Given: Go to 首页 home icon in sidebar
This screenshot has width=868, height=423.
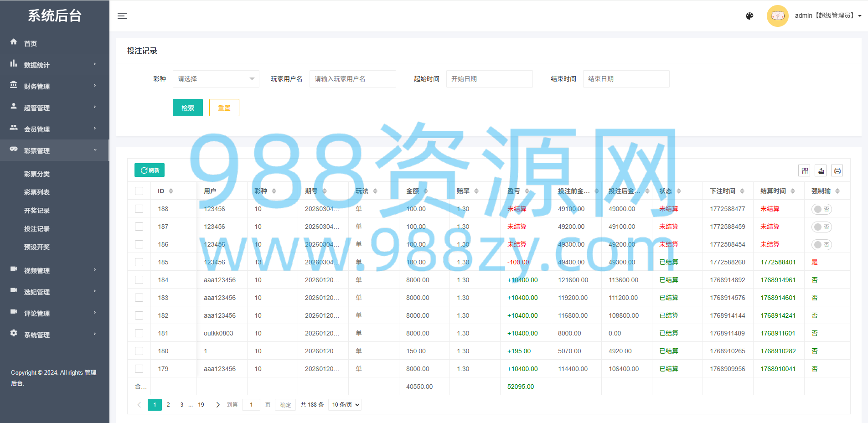Looking at the screenshot, I should tap(14, 42).
